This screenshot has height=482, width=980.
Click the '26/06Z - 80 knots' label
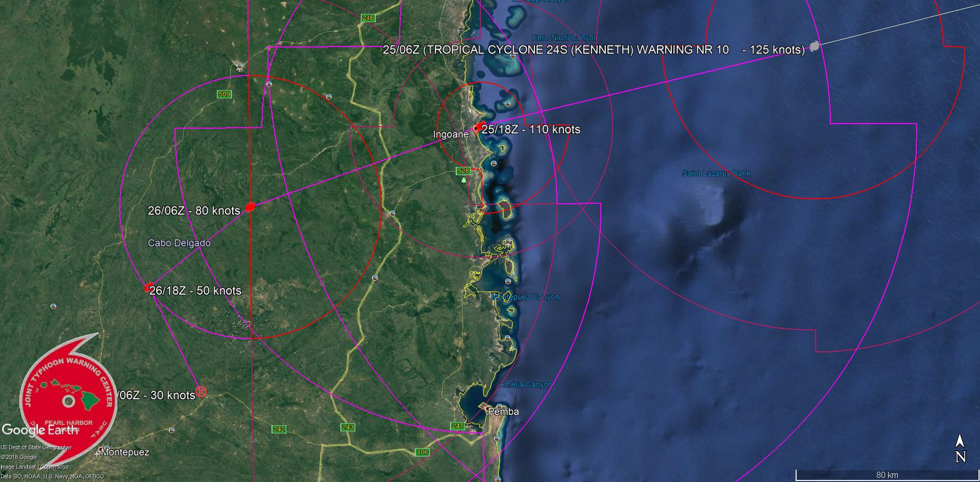click(194, 210)
